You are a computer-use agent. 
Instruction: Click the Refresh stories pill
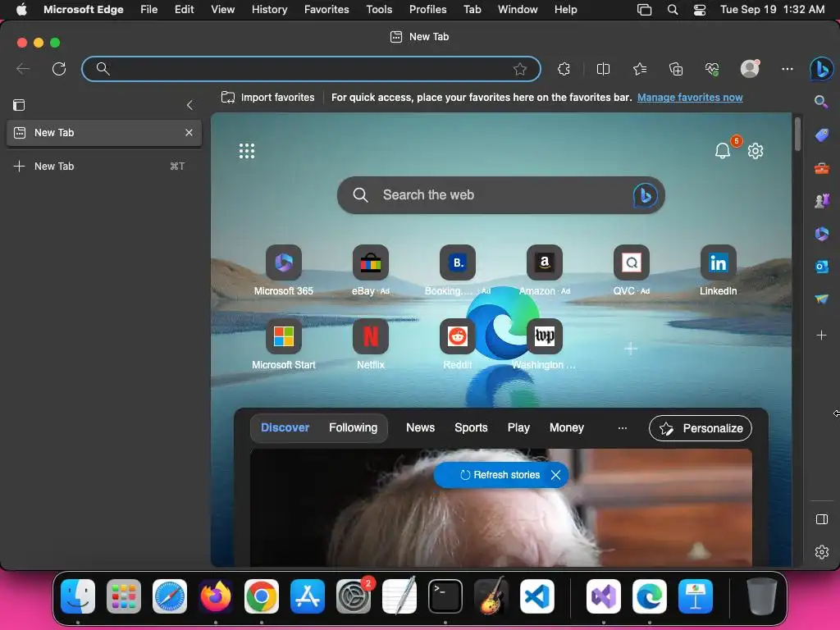(500, 475)
